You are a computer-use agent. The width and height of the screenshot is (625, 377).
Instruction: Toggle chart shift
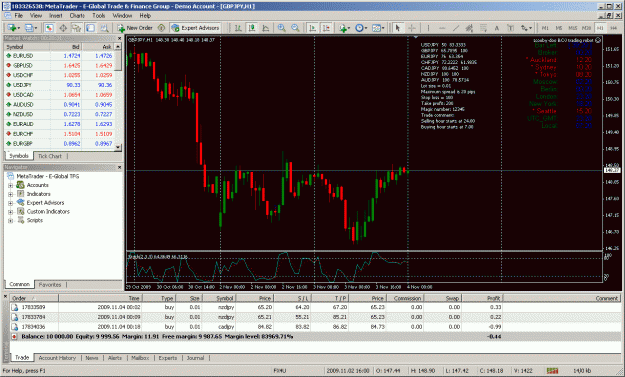[326, 28]
